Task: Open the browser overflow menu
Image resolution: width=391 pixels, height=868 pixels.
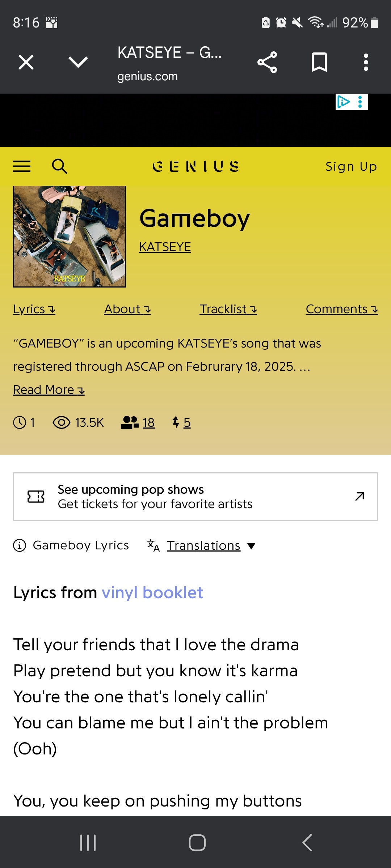Action: (x=366, y=61)
